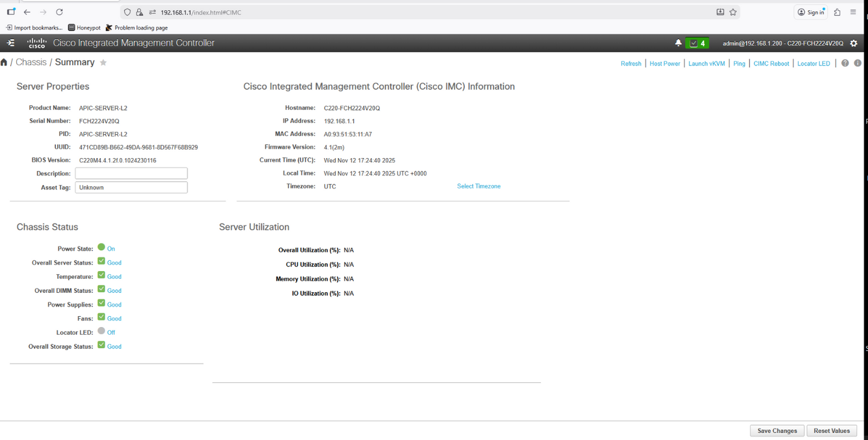
Task: Click the browser address bar URL
Action: [x=201, y=12]
